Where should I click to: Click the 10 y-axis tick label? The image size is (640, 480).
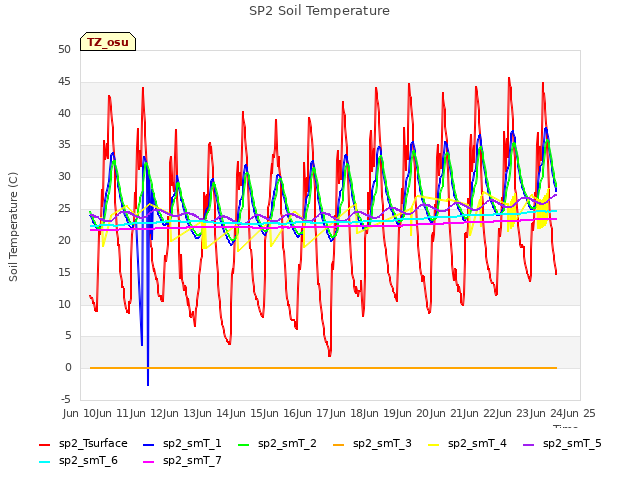(x=64, y=304)
